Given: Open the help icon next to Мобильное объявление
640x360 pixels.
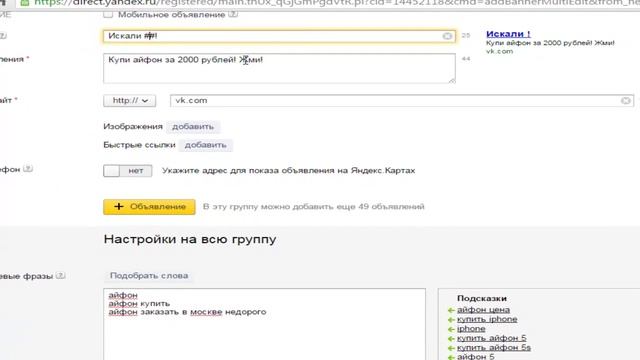Looking at the screenshot, I should pos(233,14).
